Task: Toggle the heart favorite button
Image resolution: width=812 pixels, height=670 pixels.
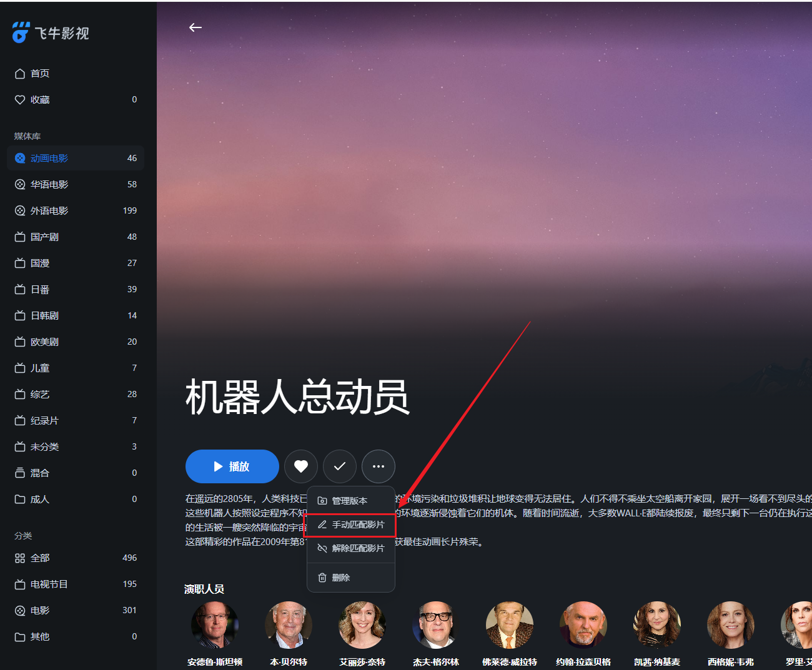Action: click(301, 466)
